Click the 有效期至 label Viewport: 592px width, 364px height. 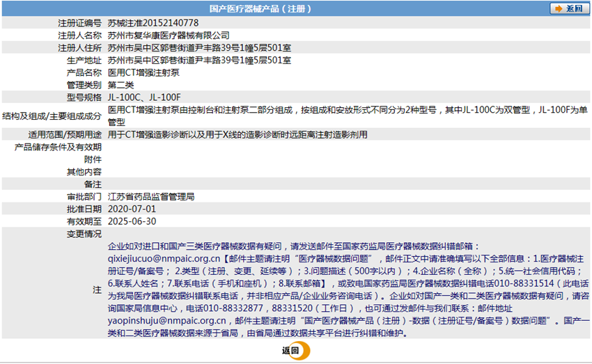[x=84, y=221]
